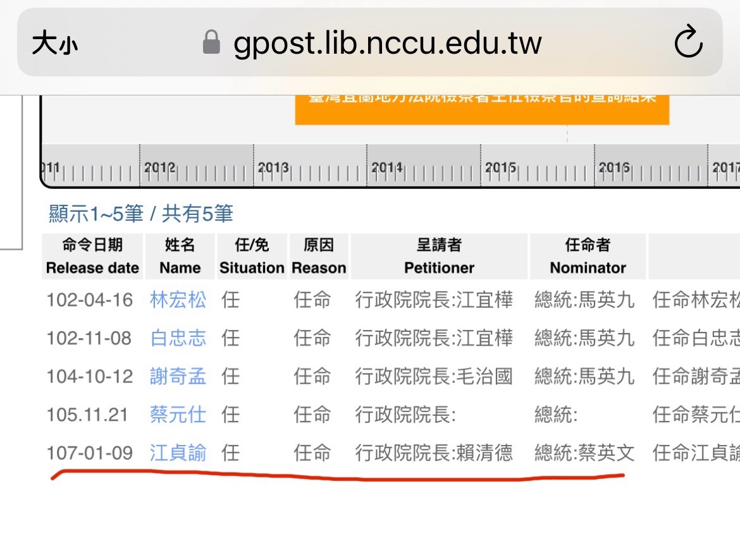740x560 pixels.
Task: Open the 謝奇孟 name link
Action: 178,377
